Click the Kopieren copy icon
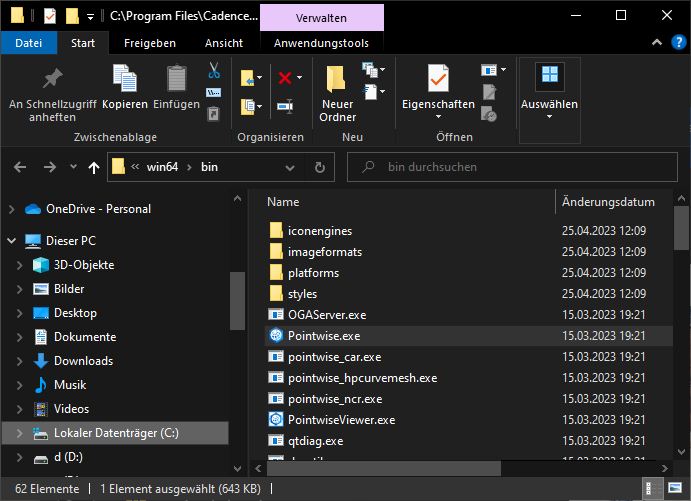The image size is (691, 501). tap(125, 78)
